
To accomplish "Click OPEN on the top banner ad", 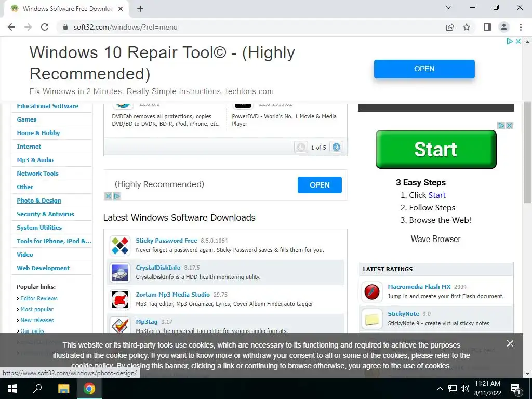I will tap(424, 69).
